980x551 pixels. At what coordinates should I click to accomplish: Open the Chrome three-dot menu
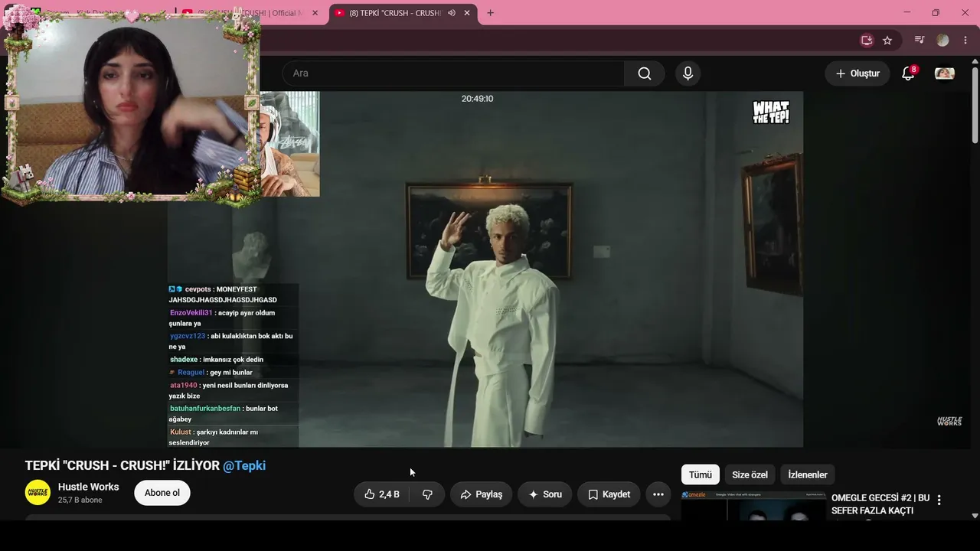click(x=965, y=41)
